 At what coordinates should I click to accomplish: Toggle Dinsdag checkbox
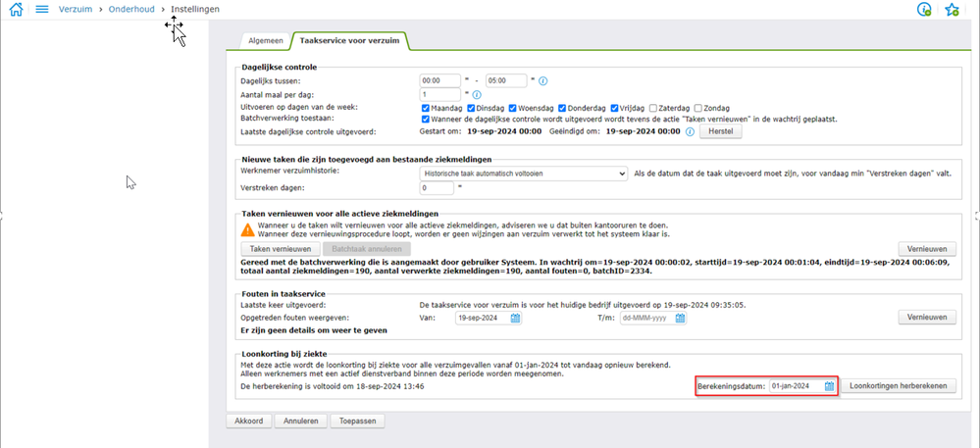[x=471, y=108]
